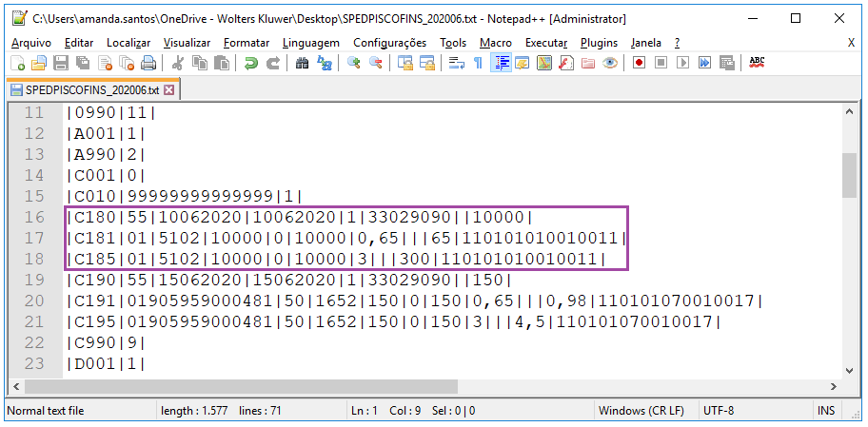
Task: Click the Zoom in magnifier icon
Action: pos(353,63)
